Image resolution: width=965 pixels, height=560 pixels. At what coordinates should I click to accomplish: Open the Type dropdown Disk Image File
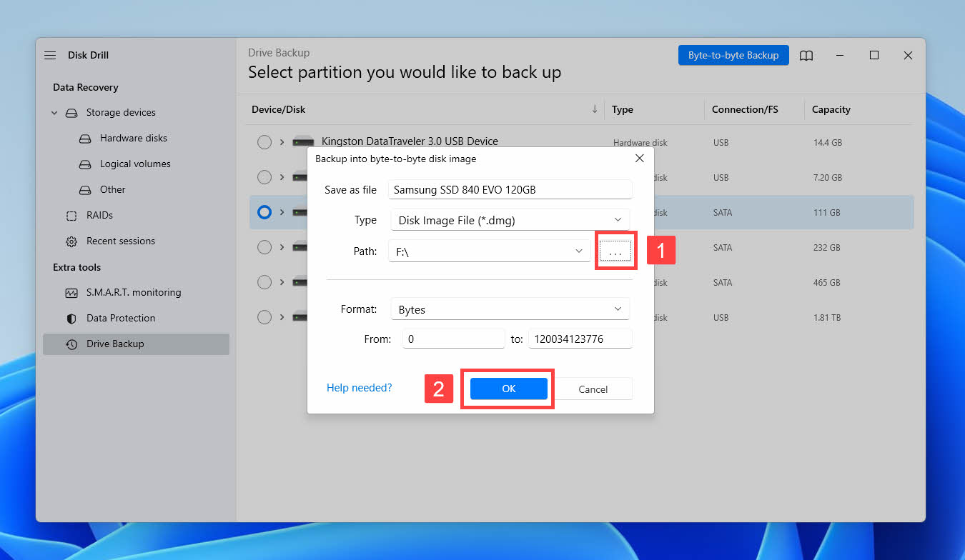(510, 220)
